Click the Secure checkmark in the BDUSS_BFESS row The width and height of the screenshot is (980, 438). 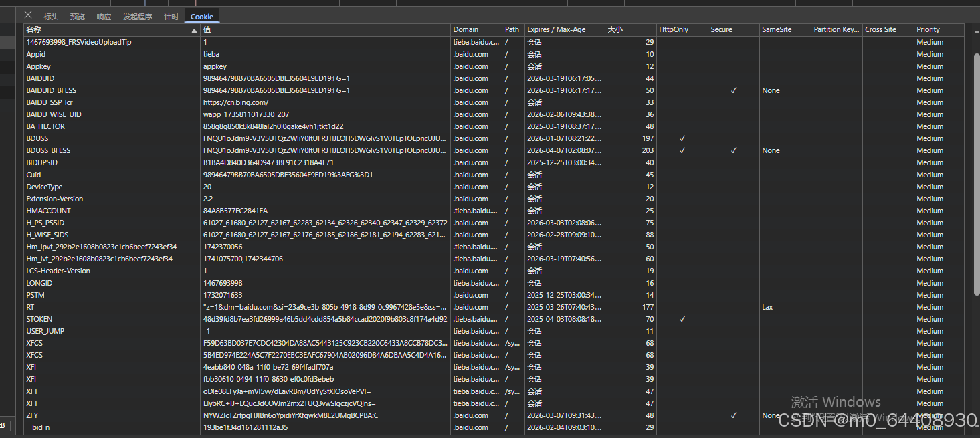click(x=734, y=150)
